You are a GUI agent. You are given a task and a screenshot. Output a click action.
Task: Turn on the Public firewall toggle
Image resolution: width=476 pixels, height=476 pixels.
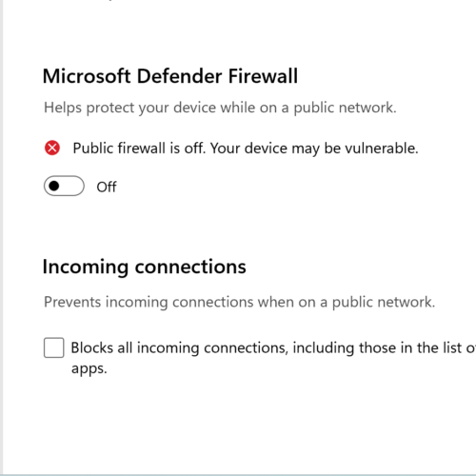64,186
